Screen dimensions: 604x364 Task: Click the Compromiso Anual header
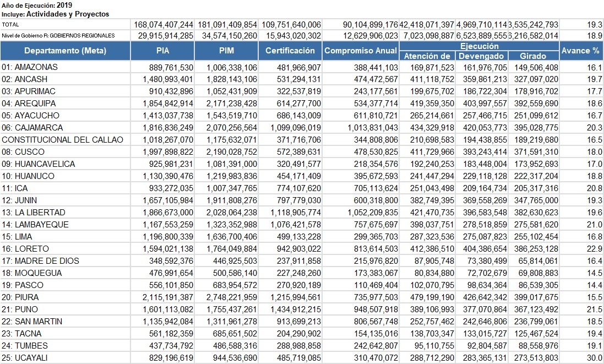(x=361, y=51)
